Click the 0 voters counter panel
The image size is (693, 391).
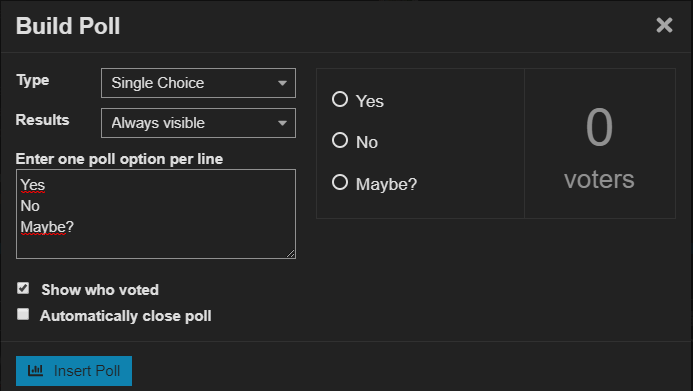[x=600, y=144]
